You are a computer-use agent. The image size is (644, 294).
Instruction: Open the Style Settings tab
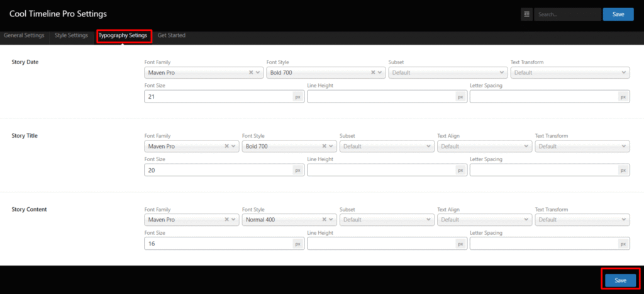[71, 36]
